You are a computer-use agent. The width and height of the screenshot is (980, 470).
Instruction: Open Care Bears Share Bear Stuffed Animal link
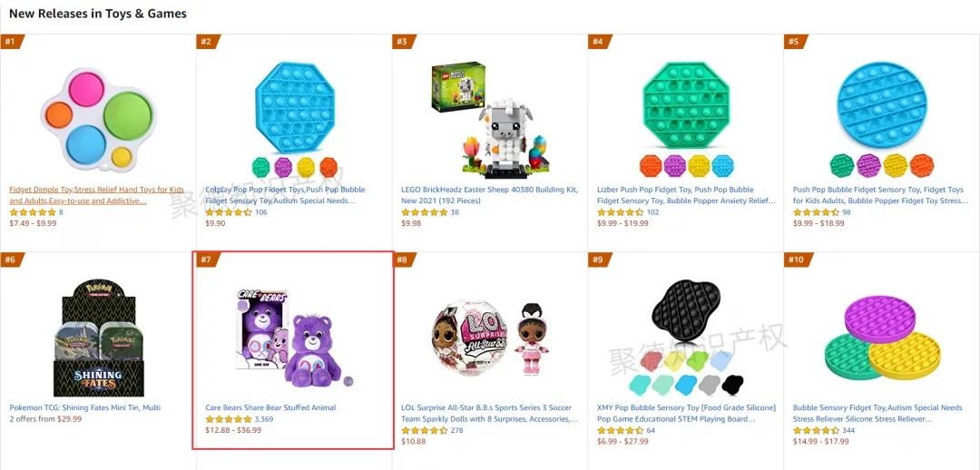pyautogui.click(x=270, y=407)
